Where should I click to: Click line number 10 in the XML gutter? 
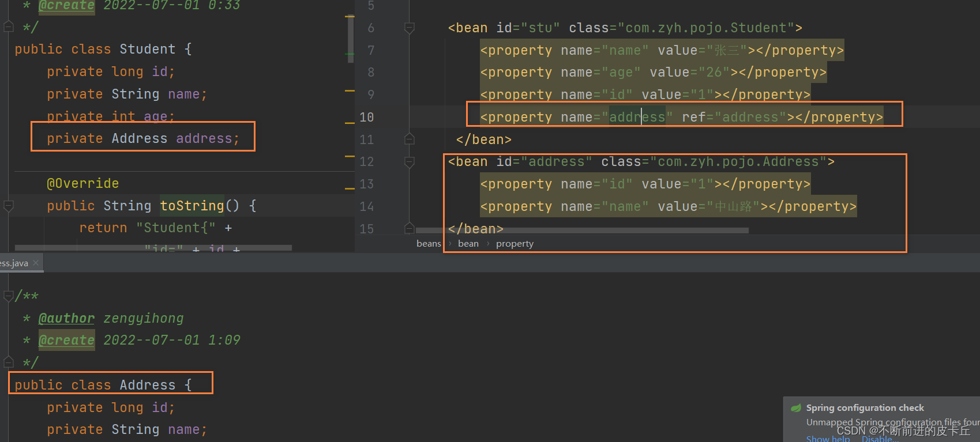pyautogui.click(x=367, y=117)
